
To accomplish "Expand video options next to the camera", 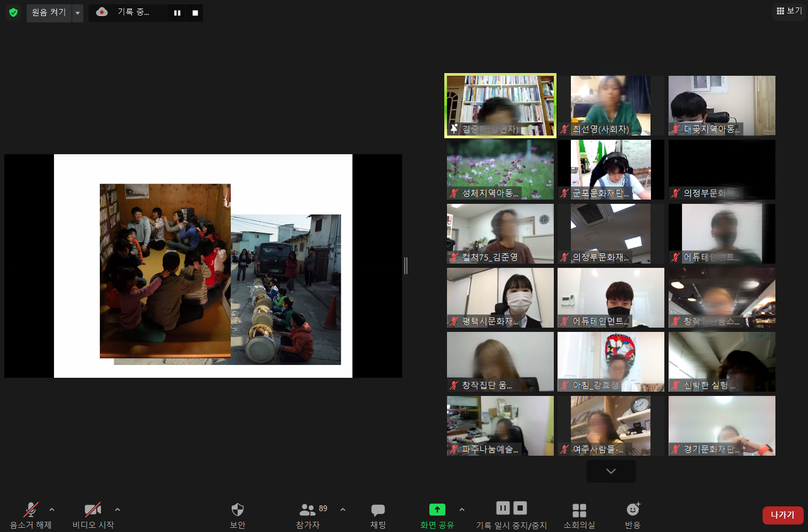I will tap(117, 510).
